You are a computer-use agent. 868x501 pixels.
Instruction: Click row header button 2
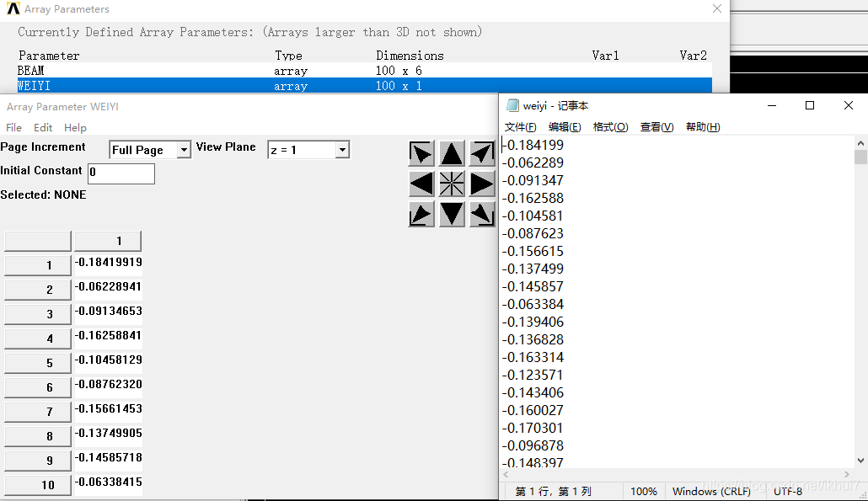point(38,290)
